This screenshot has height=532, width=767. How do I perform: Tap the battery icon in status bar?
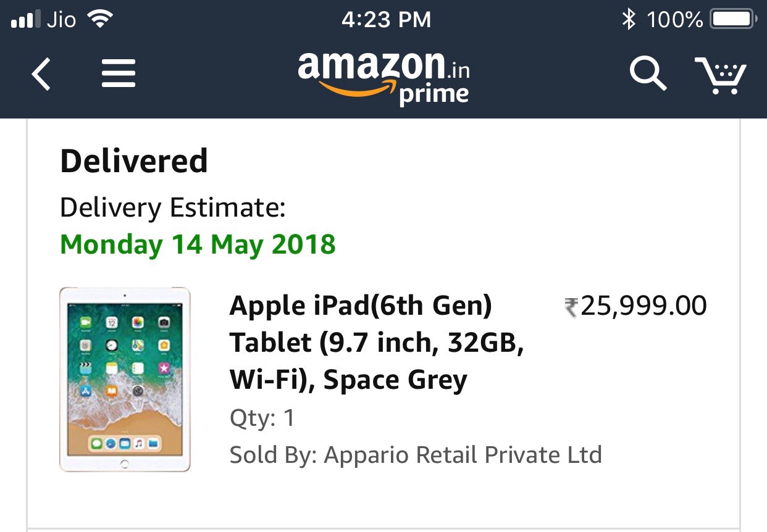coord(733,20)
